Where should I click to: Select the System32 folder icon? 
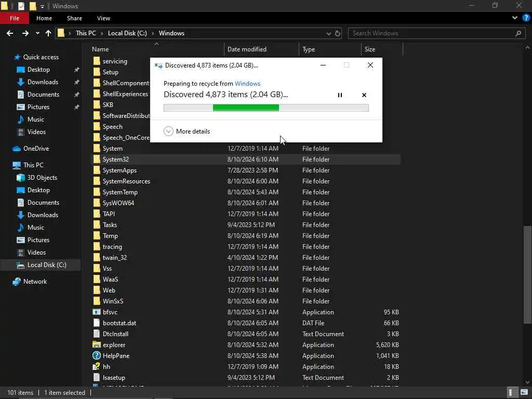tap(97, 159)
